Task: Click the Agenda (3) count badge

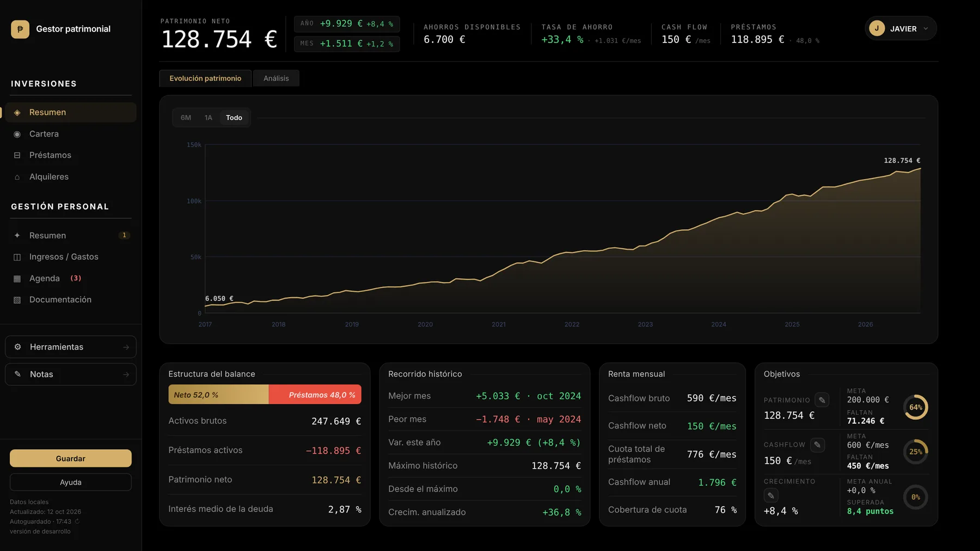Action: pos(76,278)
